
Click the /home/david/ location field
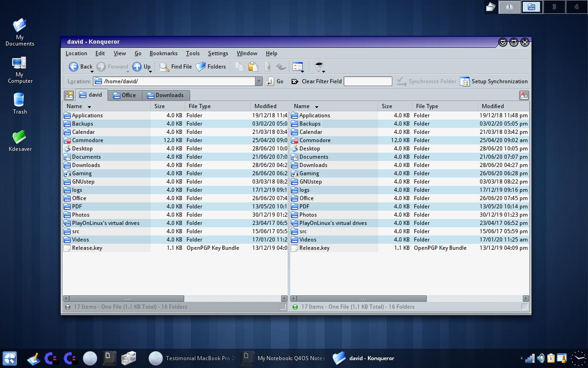click(x=175, y=81)
